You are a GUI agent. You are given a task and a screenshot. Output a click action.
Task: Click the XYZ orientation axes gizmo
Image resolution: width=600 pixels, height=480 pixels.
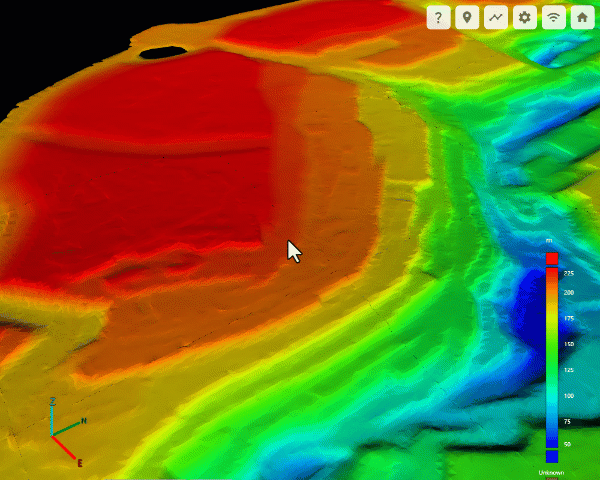(x=68, y=433)
